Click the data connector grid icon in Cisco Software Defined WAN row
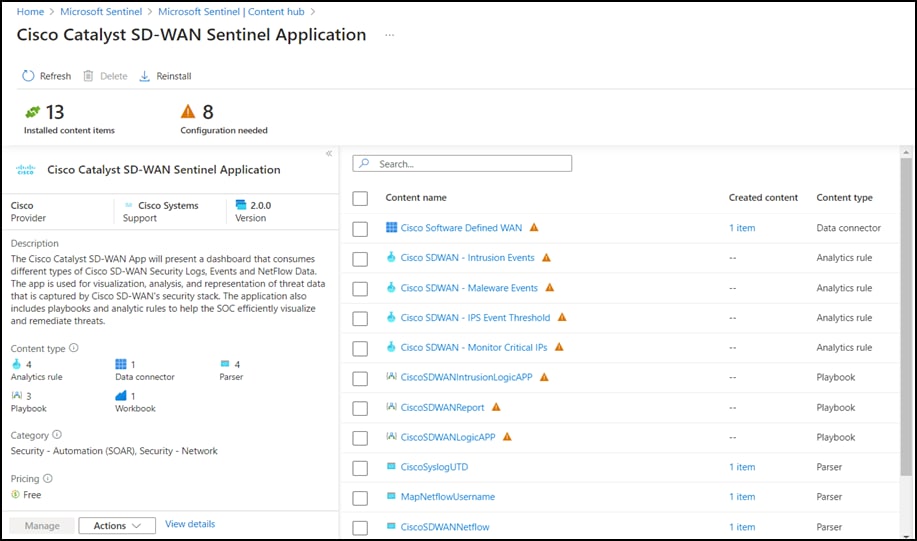Viewport: 917px width, 541px height. (x=391, y=228)
